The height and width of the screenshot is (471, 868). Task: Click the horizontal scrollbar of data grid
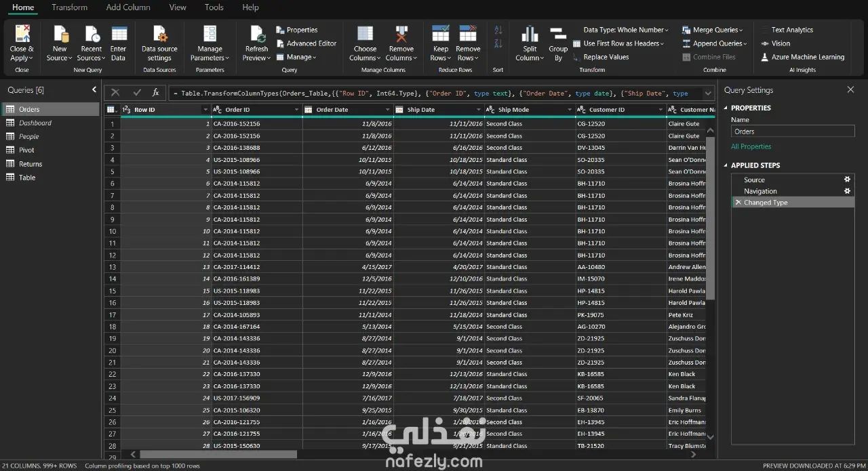tap(218, 454)
